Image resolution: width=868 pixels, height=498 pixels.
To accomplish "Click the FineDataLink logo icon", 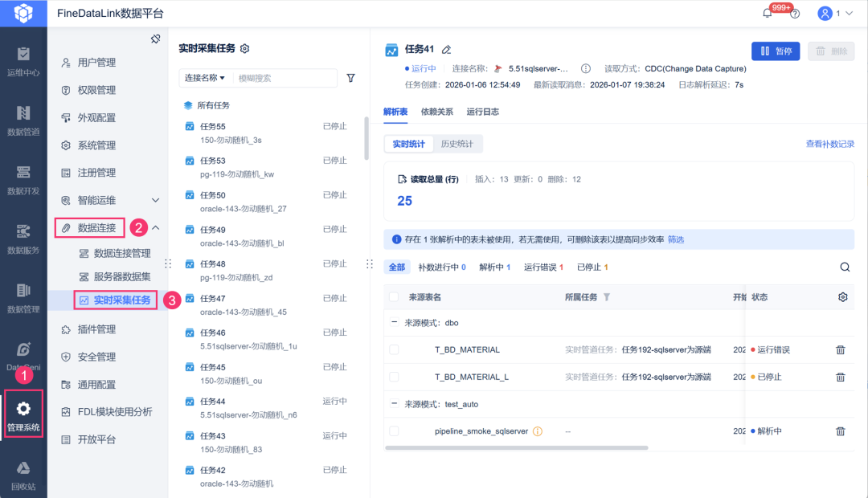I will click(x=23, y=13).
